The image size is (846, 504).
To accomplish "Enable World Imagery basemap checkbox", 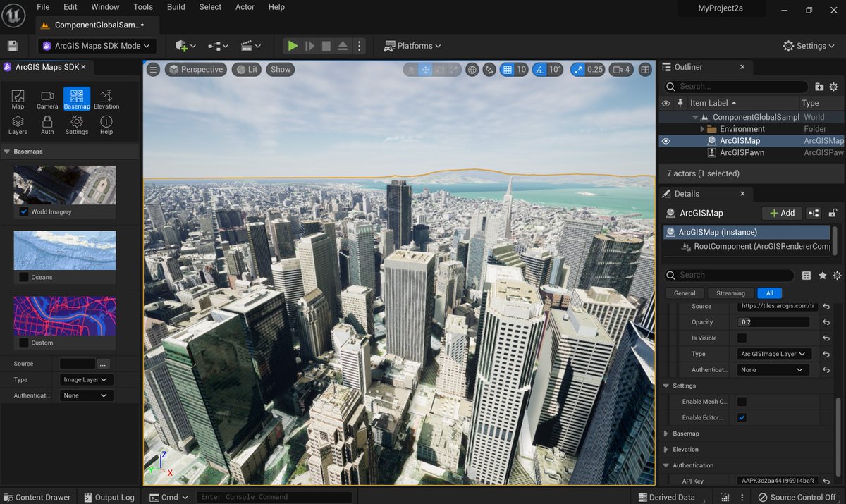I will pyautogui.click(x=24, y=211).
